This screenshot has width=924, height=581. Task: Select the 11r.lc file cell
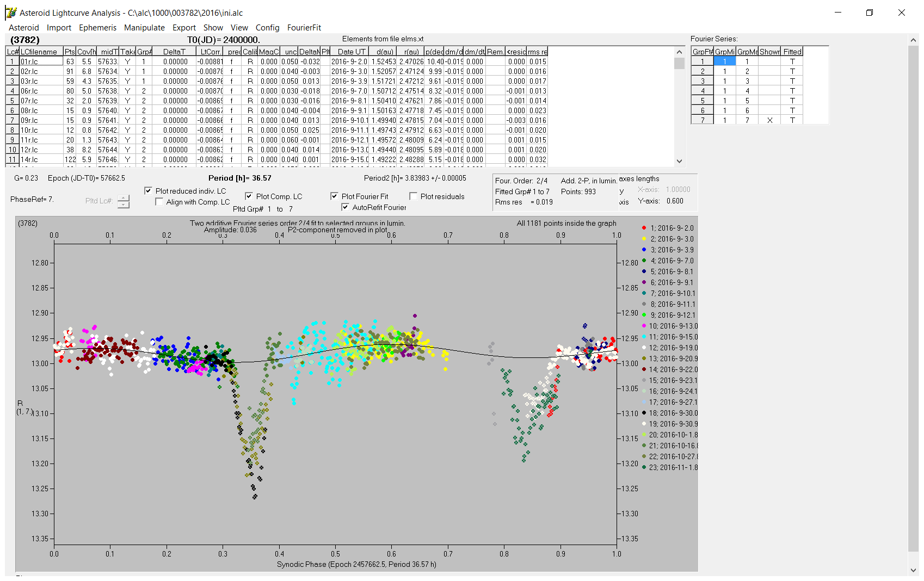coord(41,140)
